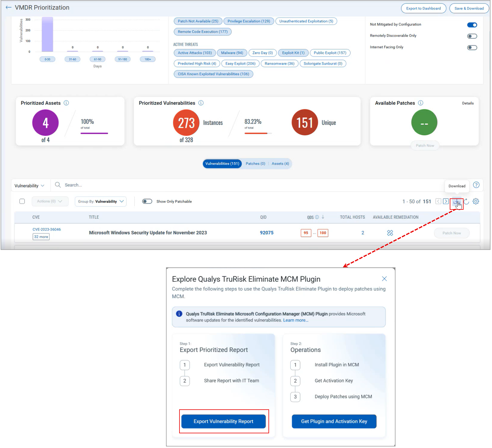Toggle the Active Attacks (103) threat filter
Viewport: 492px width, 448px height.
pyautogui.click(x=195, y=53)
